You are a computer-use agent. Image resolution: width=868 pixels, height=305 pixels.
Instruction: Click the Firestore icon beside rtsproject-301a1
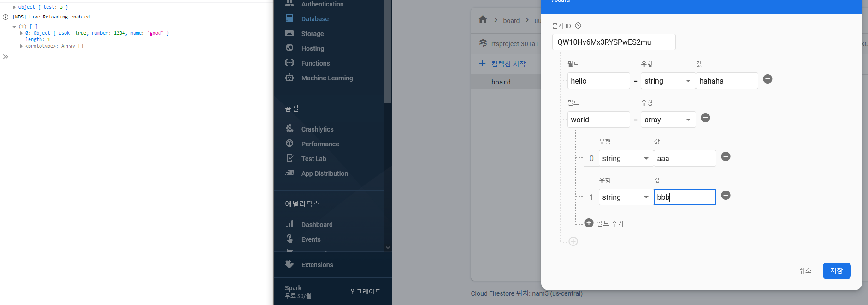coord(483,43)
